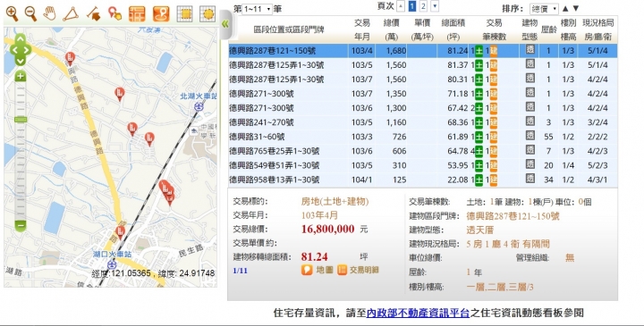Viewport: 644px width, 326px height.
Task: Pan the map down with the green arrow
Action: point(20,61)
